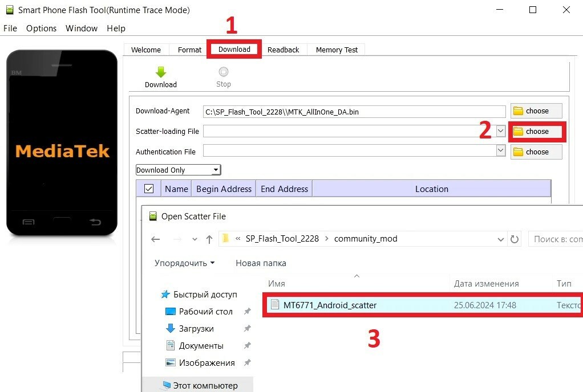Click the refresh icon in file dialog
This screenshot has height=392, width=583.
[515, 239]
